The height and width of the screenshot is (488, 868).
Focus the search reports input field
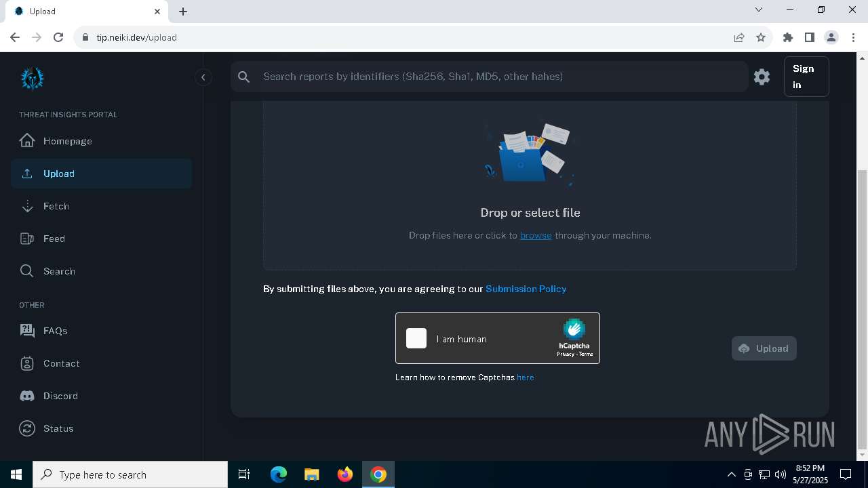pos(502,77)
